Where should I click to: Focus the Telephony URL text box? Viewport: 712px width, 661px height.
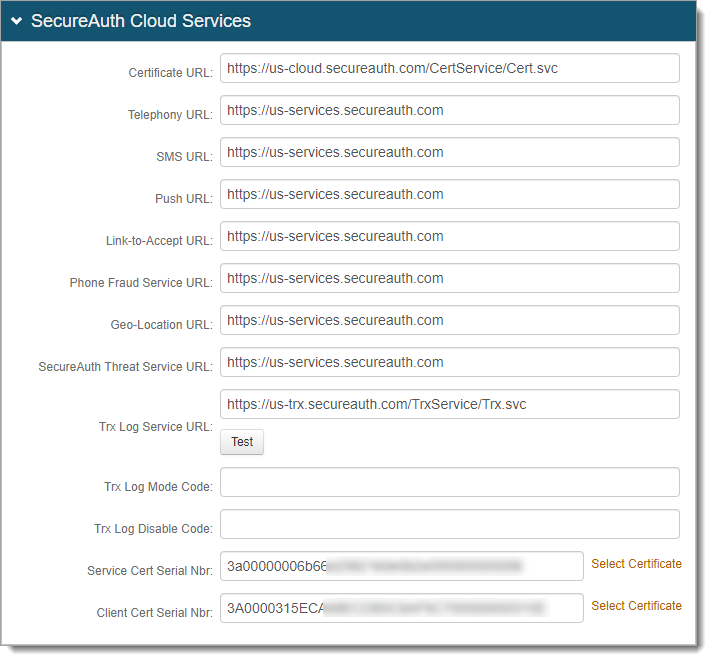coord(449,111)
